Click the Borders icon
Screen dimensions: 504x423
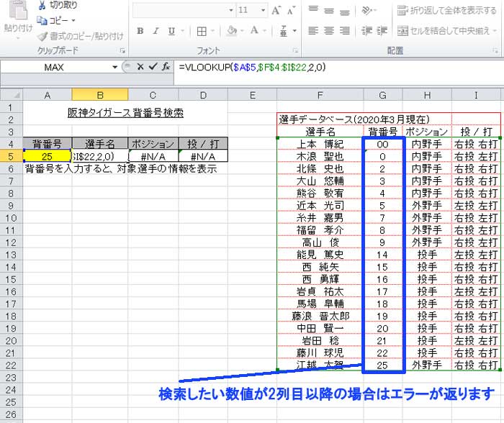(x=202, y=31)
